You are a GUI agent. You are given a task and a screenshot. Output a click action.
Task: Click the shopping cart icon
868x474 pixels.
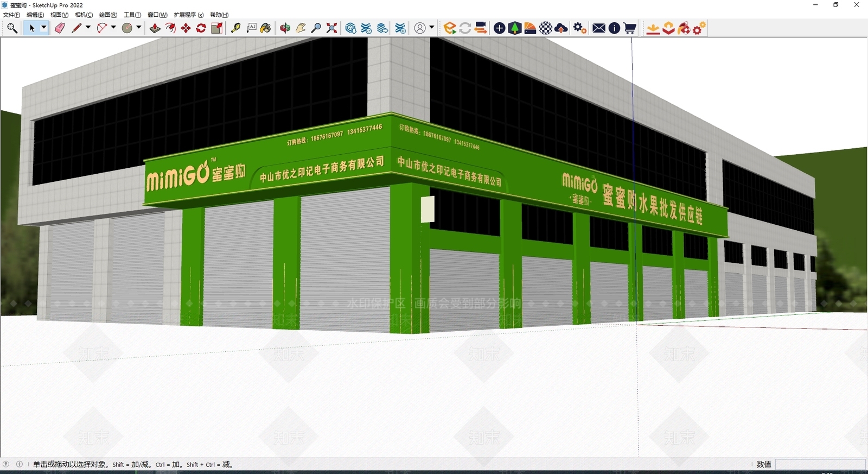coord(630,28)
